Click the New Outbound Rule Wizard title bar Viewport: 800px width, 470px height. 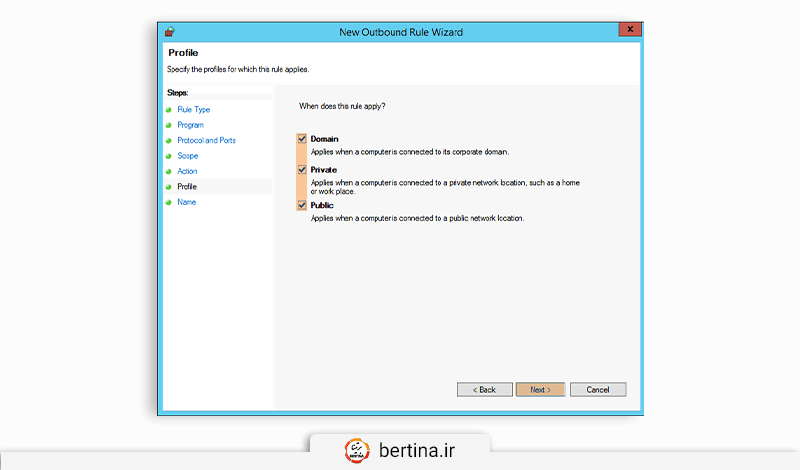click(400, 32)
